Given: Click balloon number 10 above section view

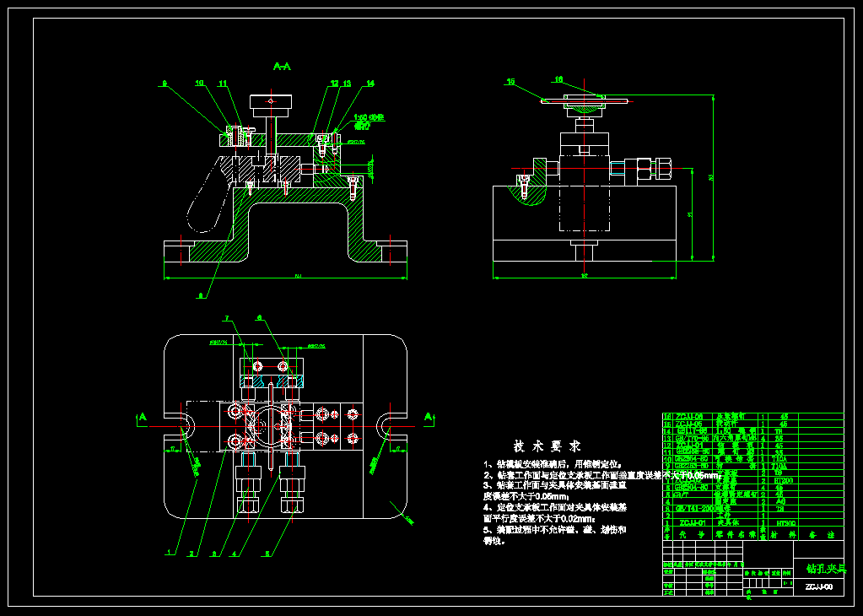Looking at the screenshot, I should point(199,84).
